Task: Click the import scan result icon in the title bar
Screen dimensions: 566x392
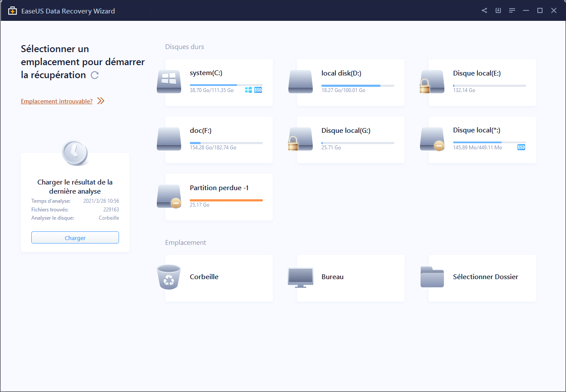Action: coord(498,11)
